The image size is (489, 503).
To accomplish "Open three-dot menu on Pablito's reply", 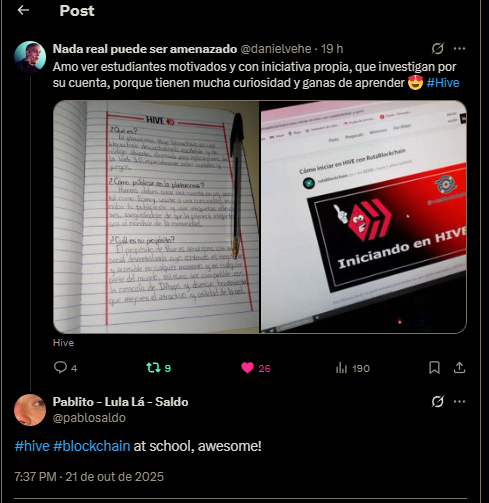I will 459,402.
